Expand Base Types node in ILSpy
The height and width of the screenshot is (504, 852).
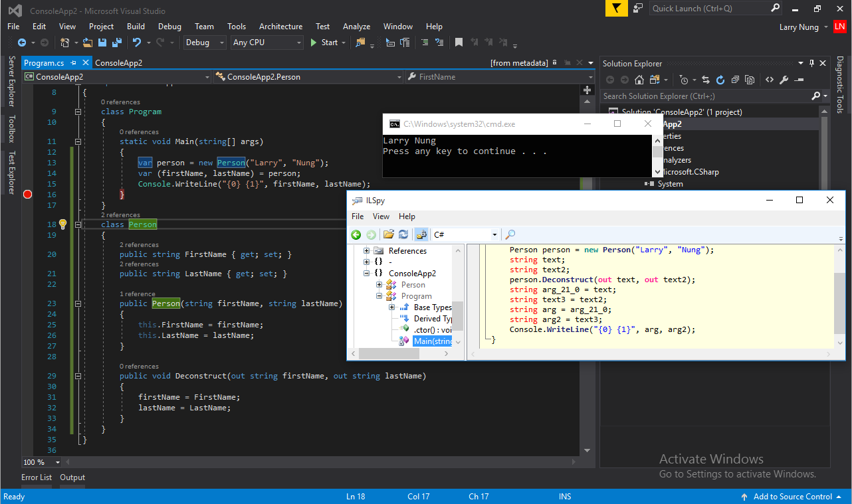pyautogui.click(x=391, y=307)
